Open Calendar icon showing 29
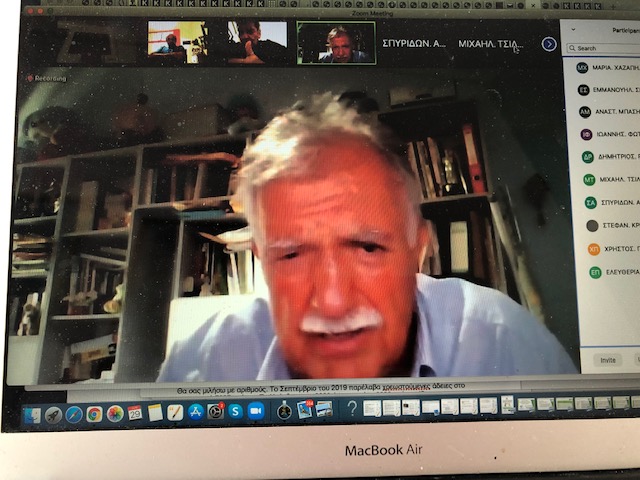Image resolution: width=640 pixels, height=480 pixels. tap(135, 413)
